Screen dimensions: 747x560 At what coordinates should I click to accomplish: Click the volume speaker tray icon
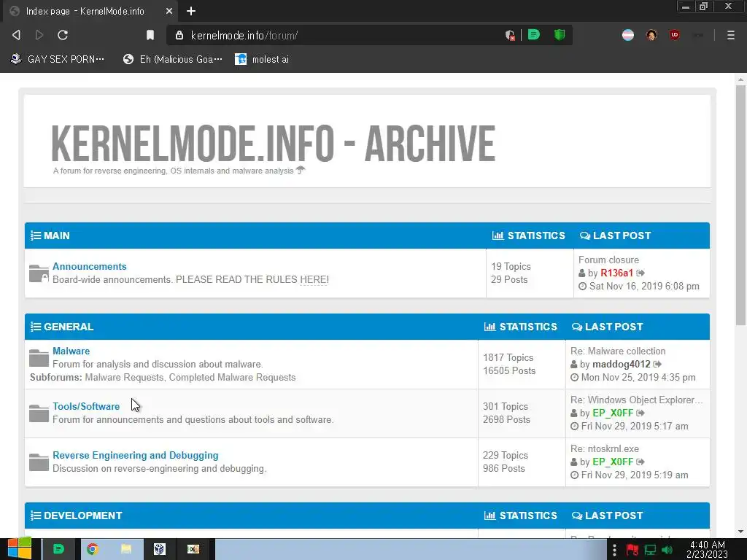tap(668, 550)
